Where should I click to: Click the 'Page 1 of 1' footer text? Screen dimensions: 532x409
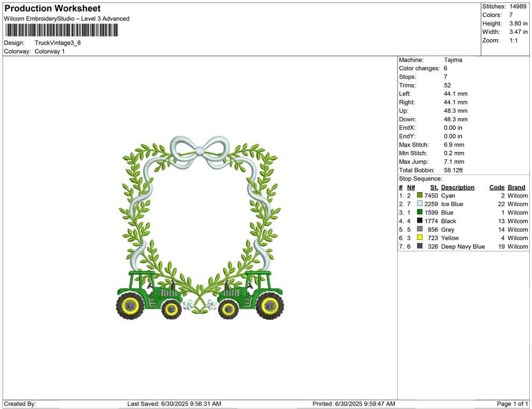click(512, 404)
